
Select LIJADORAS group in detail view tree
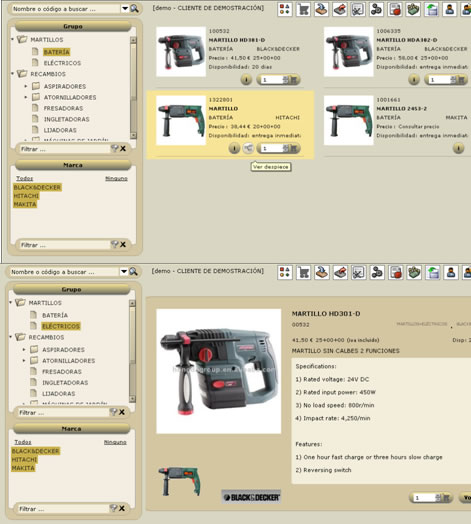[58, 393]
